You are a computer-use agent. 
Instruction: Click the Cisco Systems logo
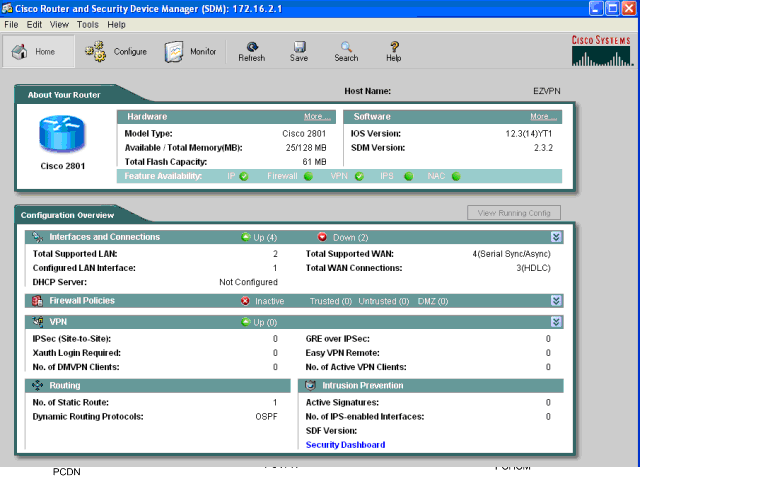click(x=602, y=51)
